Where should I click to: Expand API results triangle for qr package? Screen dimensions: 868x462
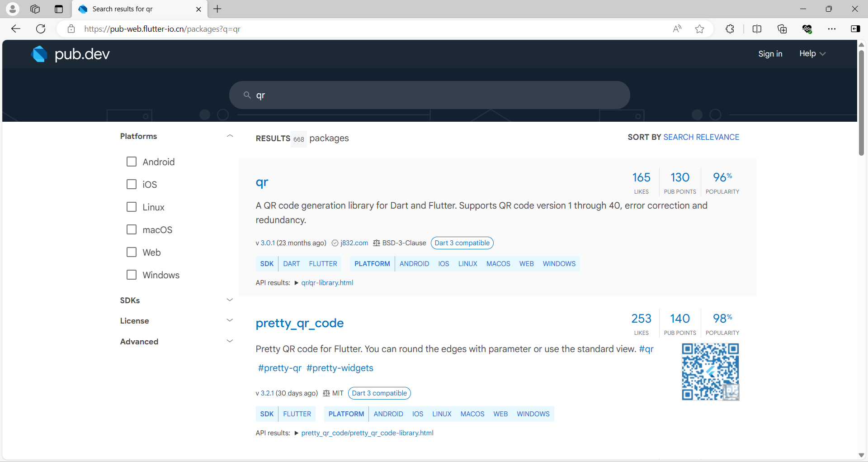[297, 283]
